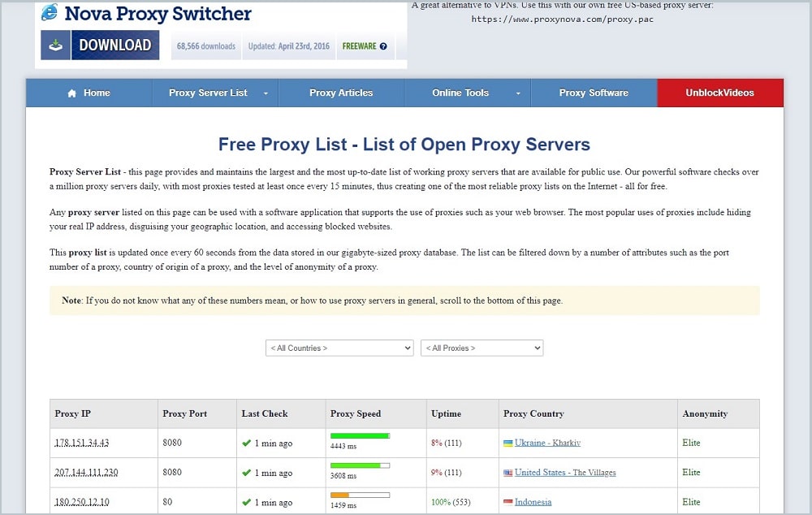The image size is (812, 515).
Task: Click the Ukraine flag icon
Action: (x=508, y=443)
